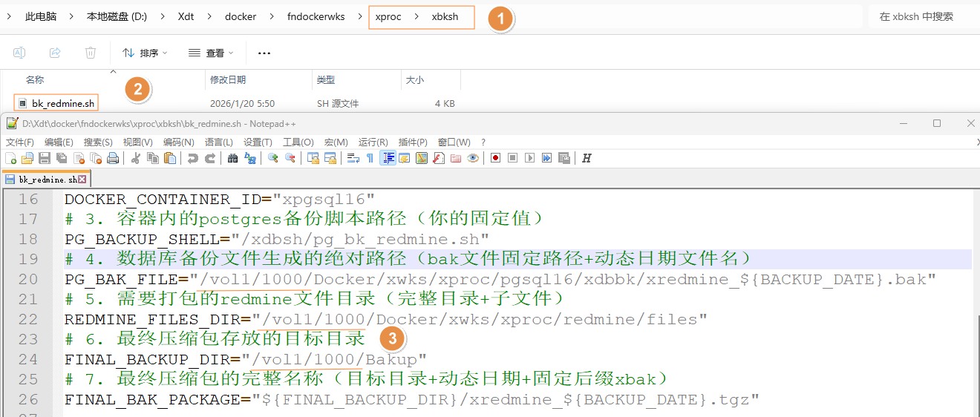
Task: Click the Explorer rename toolbar icon
Action: click(19, 53)
